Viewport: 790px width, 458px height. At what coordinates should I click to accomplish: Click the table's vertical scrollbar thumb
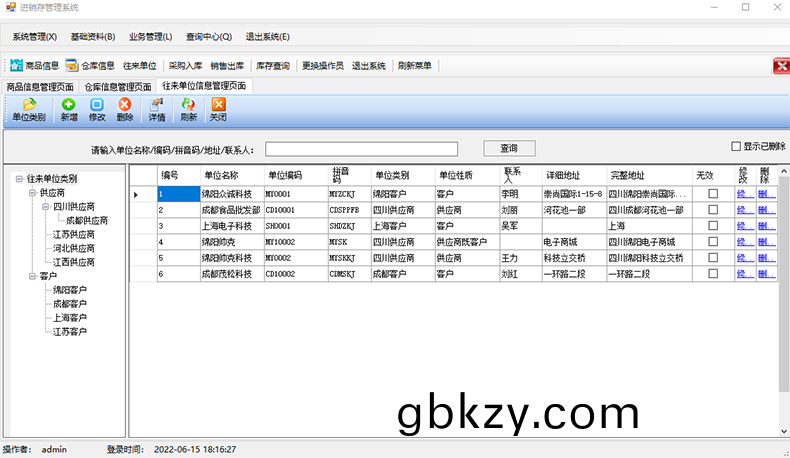click(x=784, y=285)
